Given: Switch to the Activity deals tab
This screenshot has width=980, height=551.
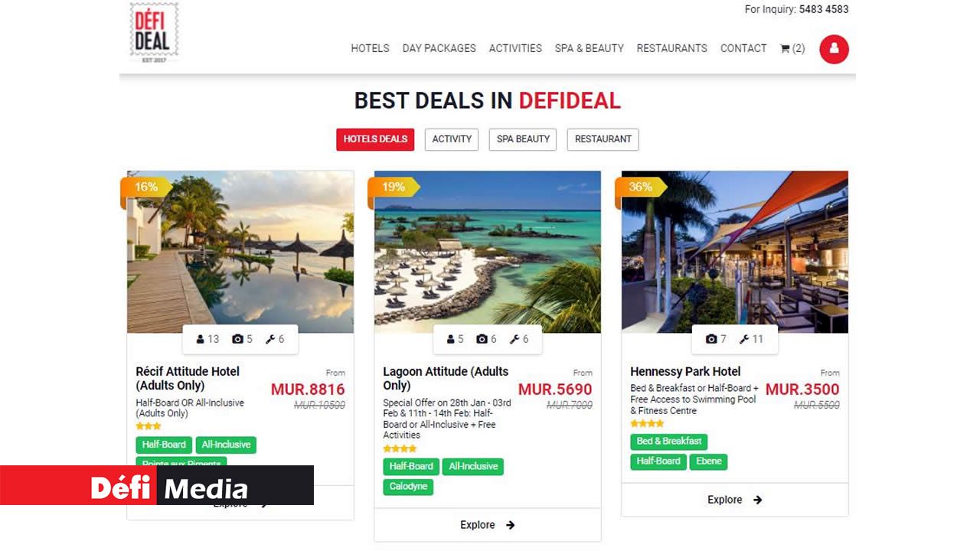Looking at the screenshot, I should click(452, 139).
